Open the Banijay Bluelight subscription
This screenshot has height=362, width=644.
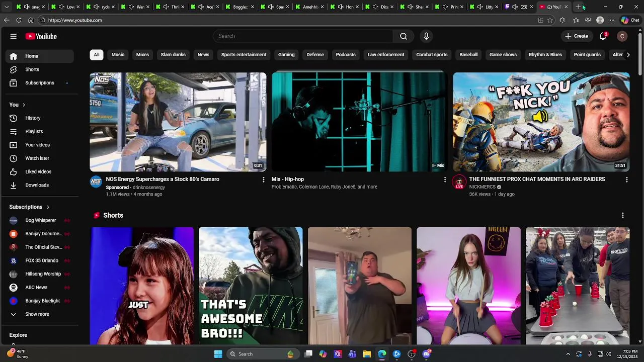pos(40,301)
